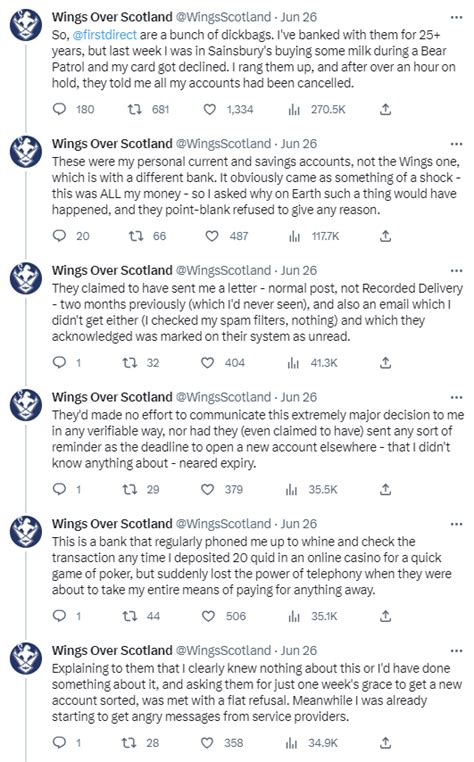Viewport: 474px width, 762px height.
Task: Open the @firstdirect mention link
Action: (105, 35)
